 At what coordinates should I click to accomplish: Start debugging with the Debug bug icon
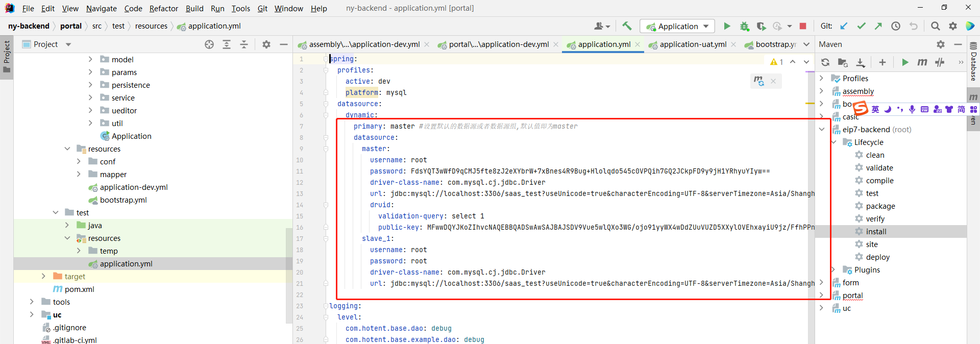point(744,26)
